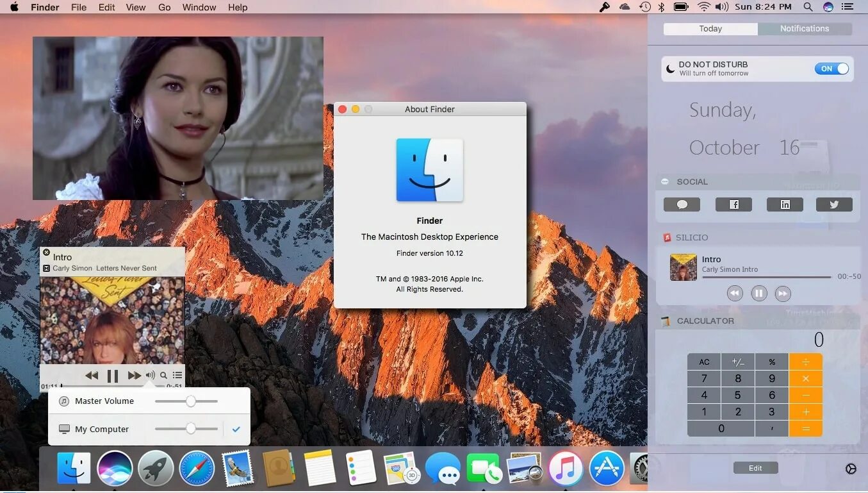Image resolution: width=868 pixels, height=493 pixels.
Task: Click speaker volume icon in mini player
Action: point(150,376)
